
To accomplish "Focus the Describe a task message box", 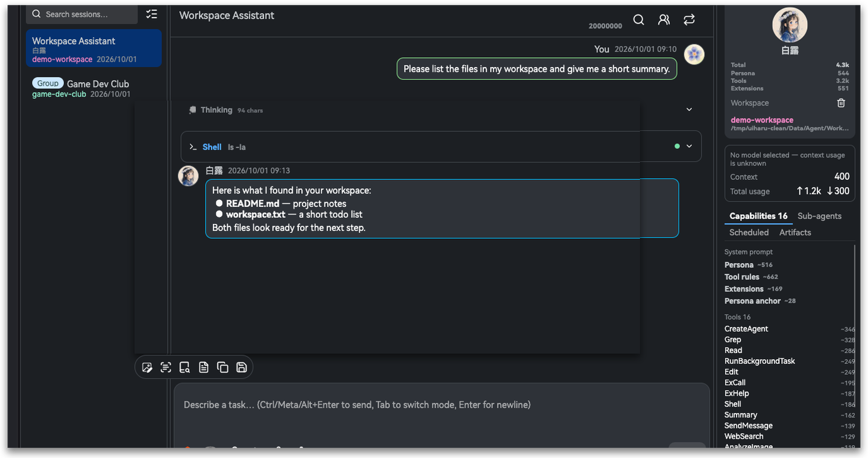I will coord(441,405).
